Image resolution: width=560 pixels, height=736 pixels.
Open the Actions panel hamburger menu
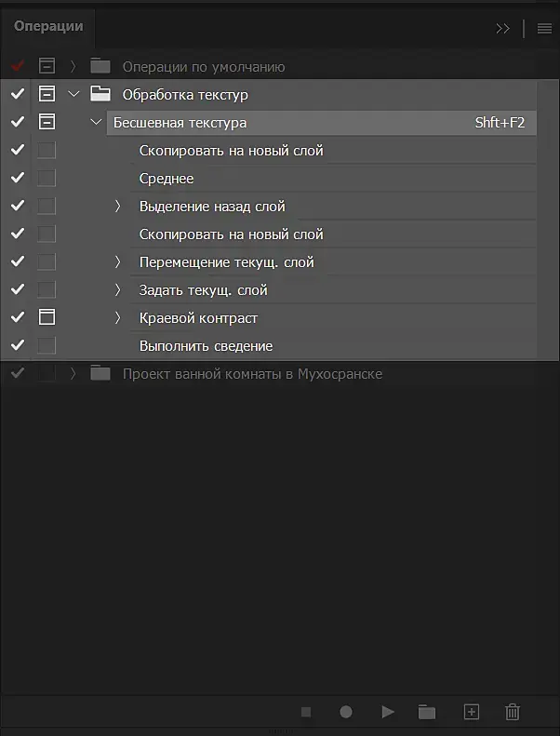click(544, 28)
